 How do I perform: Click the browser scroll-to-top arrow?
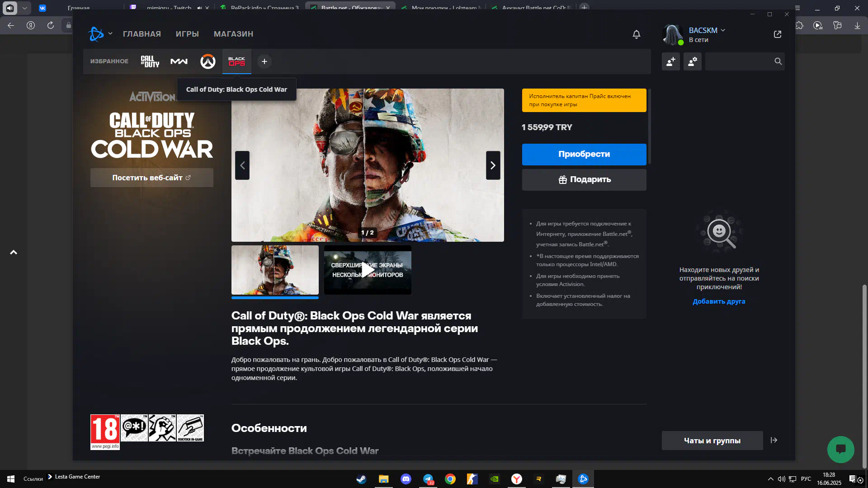(14, 253)
